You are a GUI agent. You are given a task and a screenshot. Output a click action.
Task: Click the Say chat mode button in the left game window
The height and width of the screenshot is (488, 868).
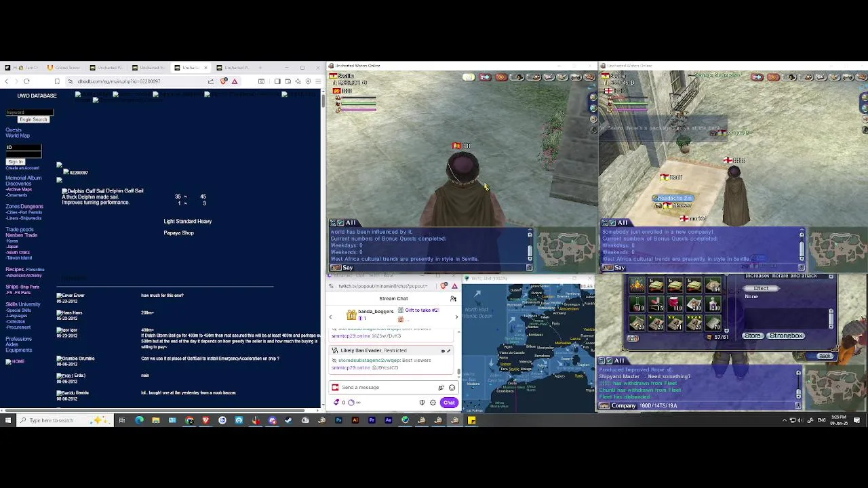pos(342,268)
